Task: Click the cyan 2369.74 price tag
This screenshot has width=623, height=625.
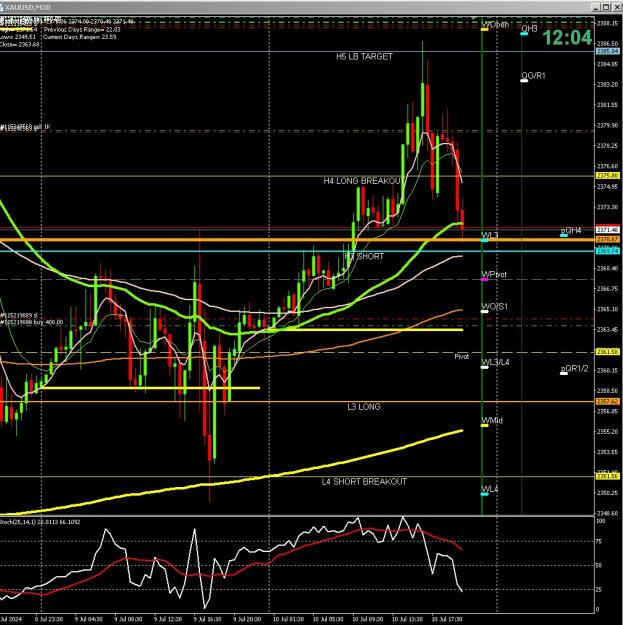Action: click(607, 251)
